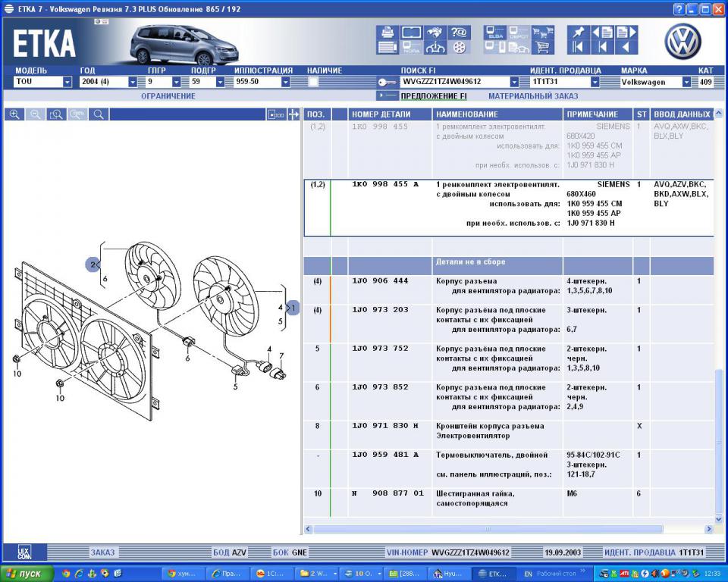Open the single shopping cart icon
The image size is (728, 582).
(x=543, y=47)
